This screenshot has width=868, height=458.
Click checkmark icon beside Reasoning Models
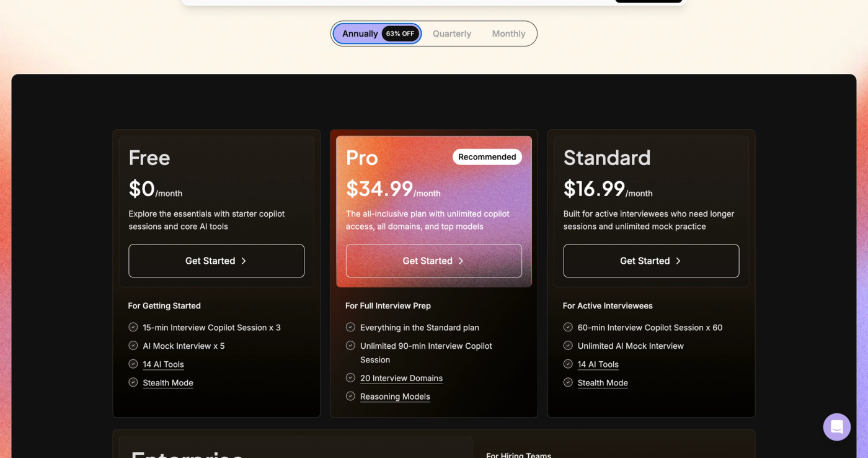point(350,396)
